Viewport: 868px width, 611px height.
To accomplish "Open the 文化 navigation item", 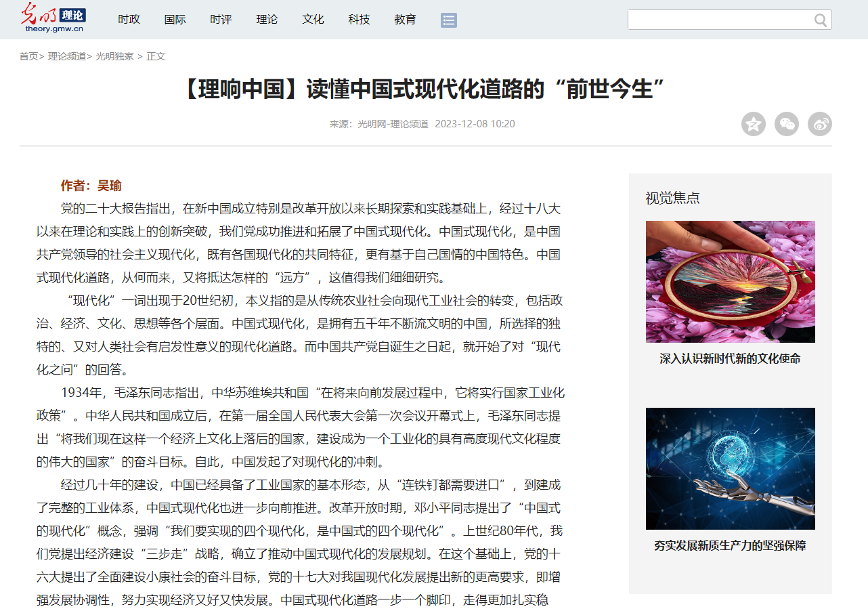I will [x=313, y=20].
